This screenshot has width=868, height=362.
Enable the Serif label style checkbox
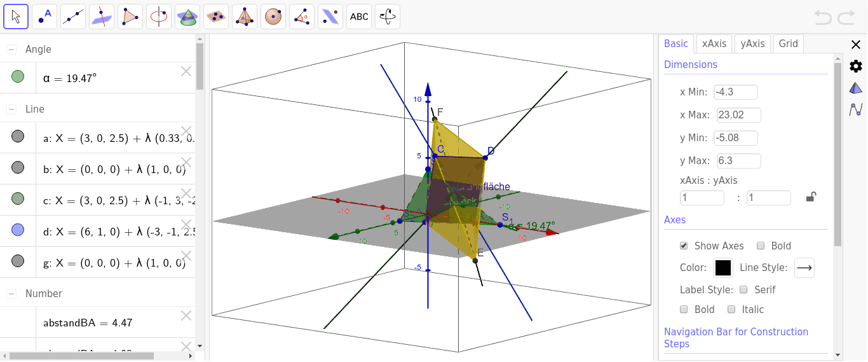(743, 289)
